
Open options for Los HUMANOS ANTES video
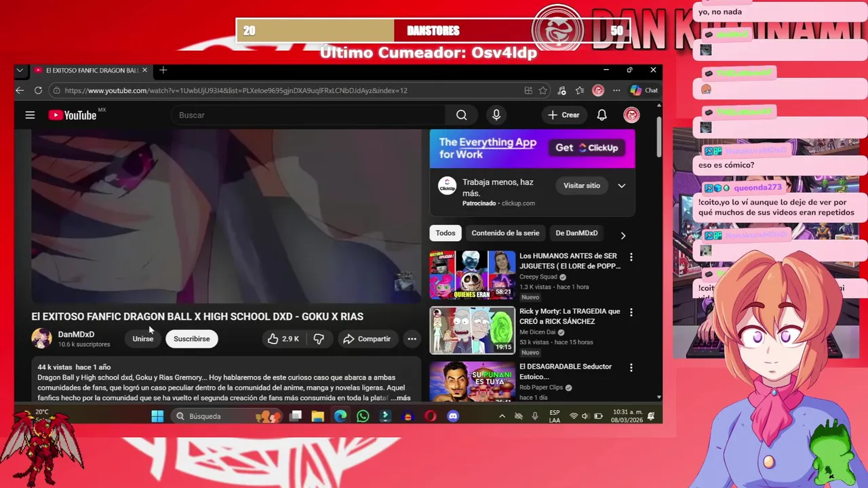(x=631, y=257)
